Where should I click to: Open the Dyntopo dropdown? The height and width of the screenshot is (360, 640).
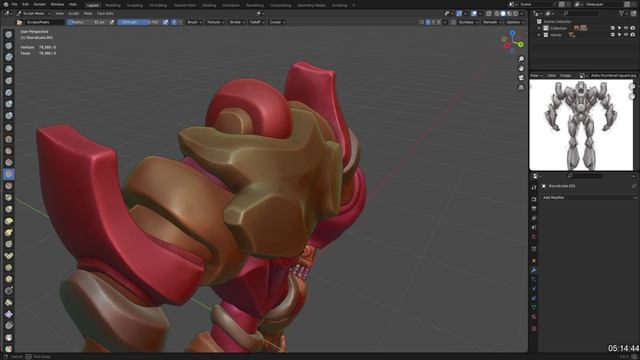(468, 22)
